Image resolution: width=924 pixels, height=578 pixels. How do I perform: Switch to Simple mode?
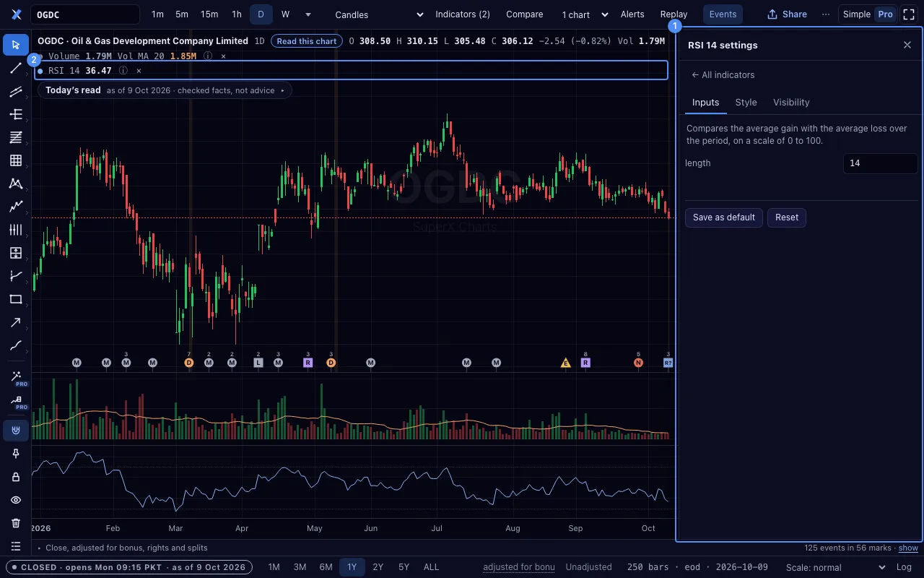856,14
